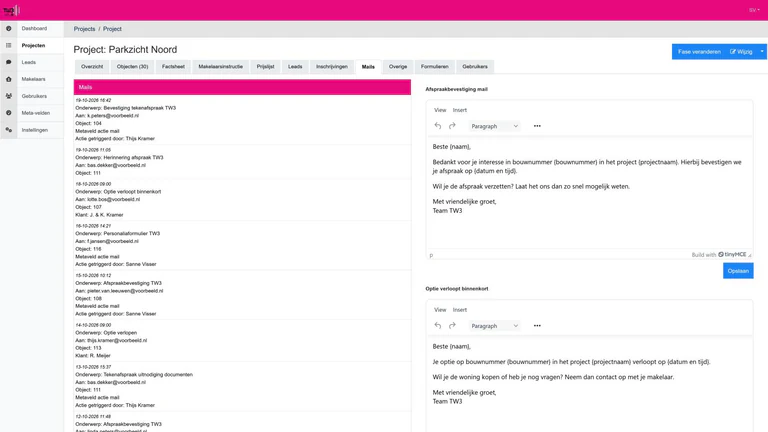Open Gebruikers in the sidebar menu
Viewport: 768px width, 432px height.
(x=34, y=96)
